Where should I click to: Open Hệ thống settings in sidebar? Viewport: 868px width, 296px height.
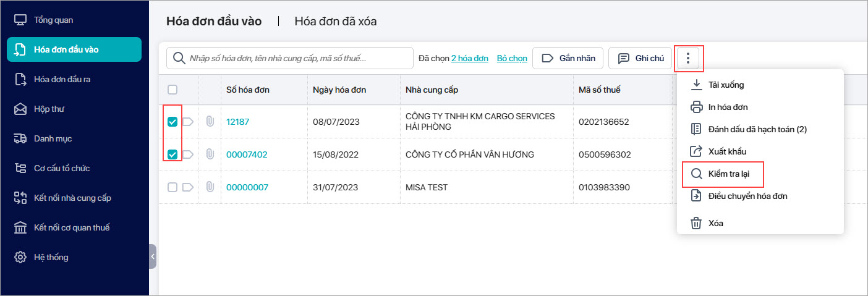pyautogui.click(x=51, y=258)
